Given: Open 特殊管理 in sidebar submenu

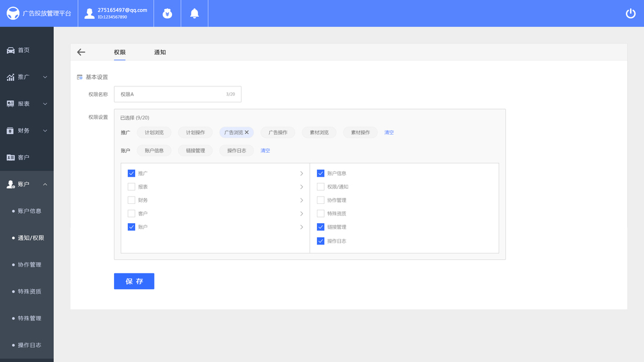Looking at the screenshot, I should pos(30,318).
